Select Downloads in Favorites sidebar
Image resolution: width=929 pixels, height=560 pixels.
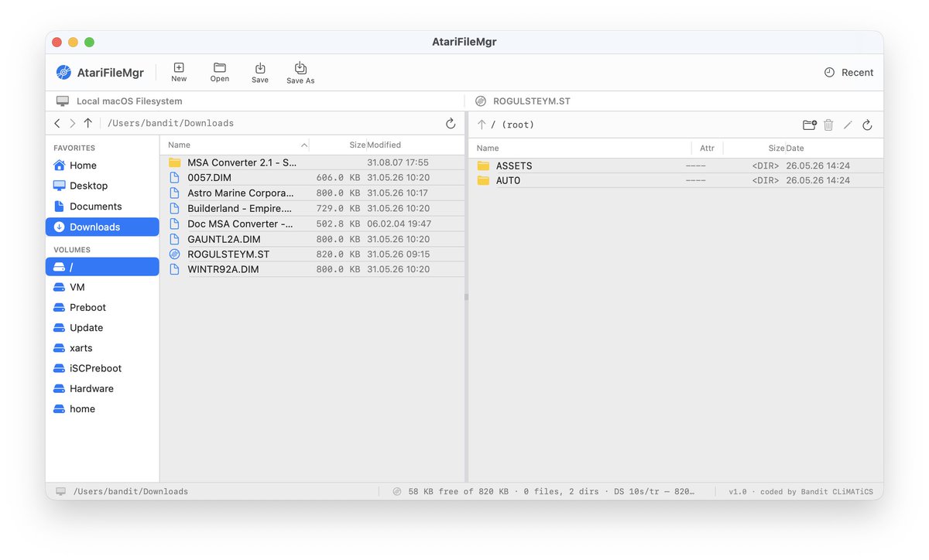tap(102, 227)
